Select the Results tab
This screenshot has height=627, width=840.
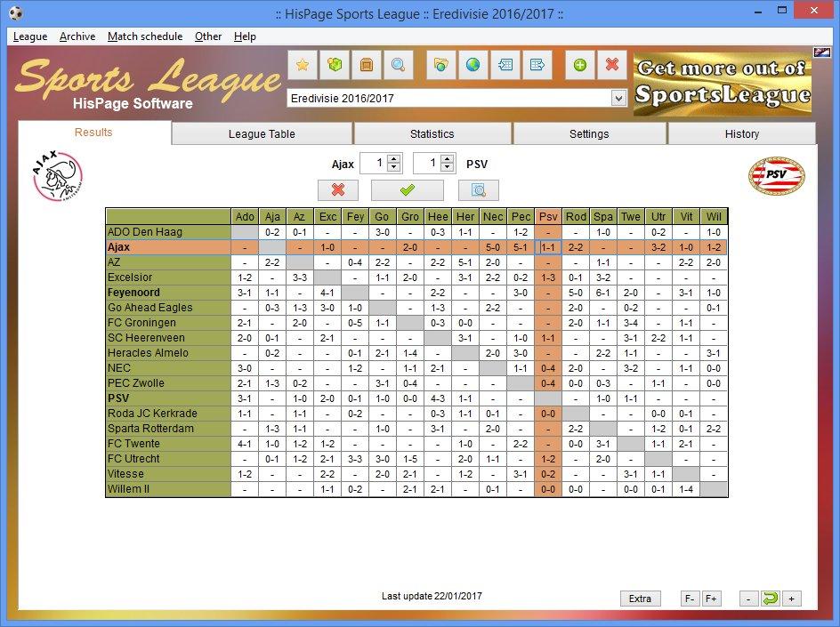tap(93, 133)
